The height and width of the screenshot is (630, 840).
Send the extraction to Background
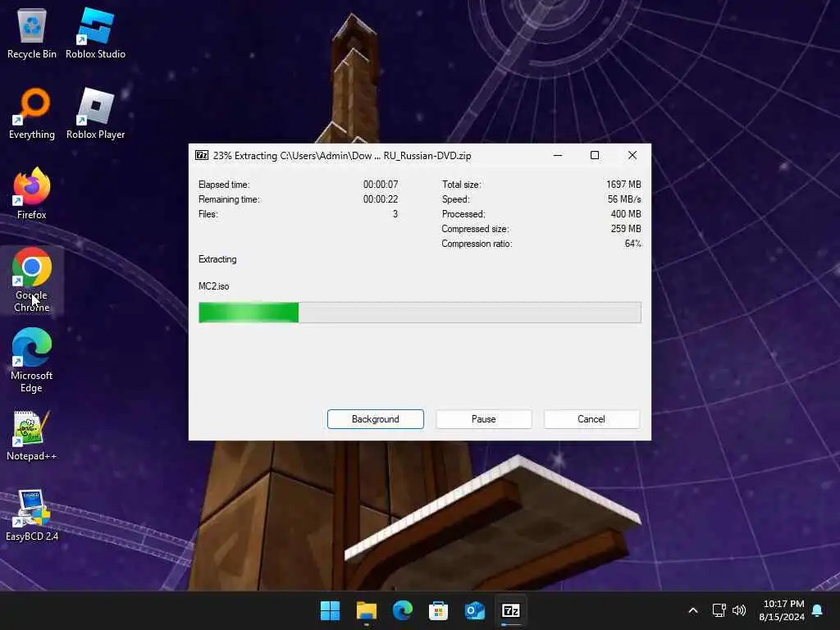coord(376,419)
